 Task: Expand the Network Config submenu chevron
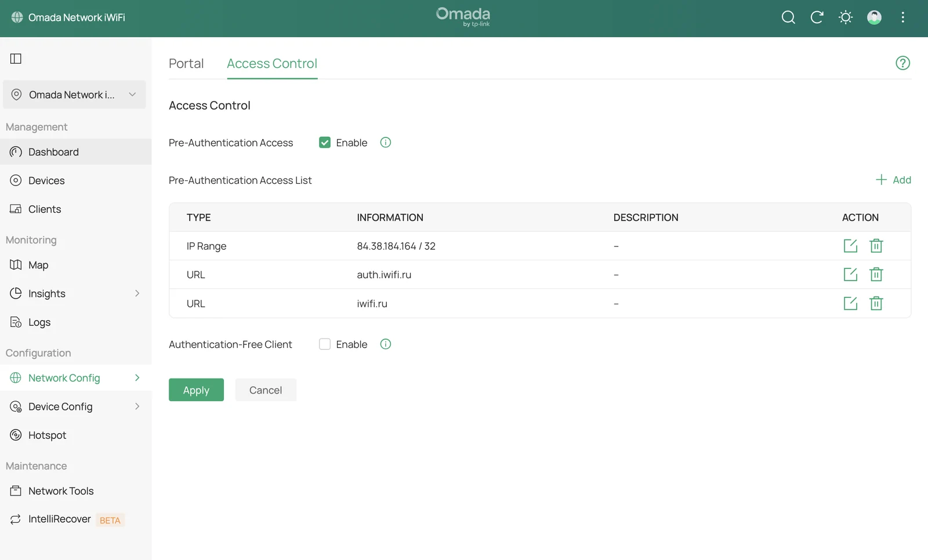[x=137, y=378]
